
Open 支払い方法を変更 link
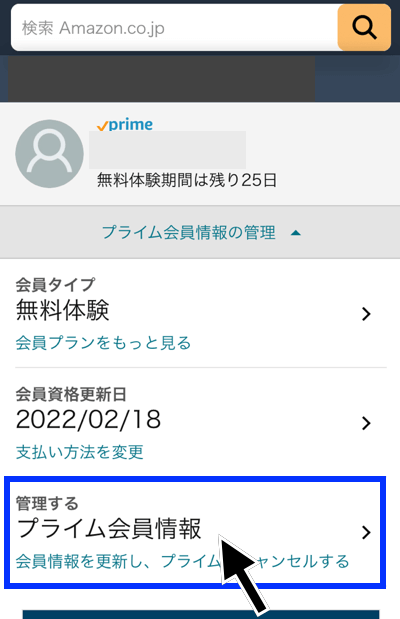coord(79,452)
